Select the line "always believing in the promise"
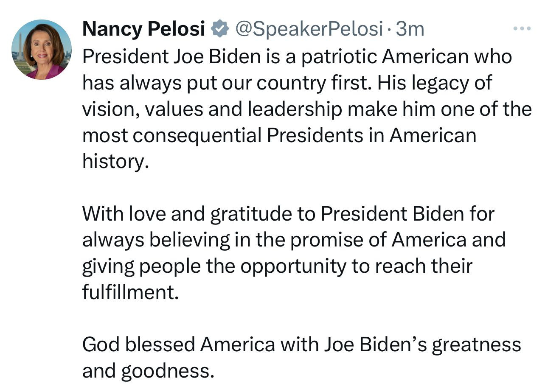The width and height of the screenshot is (545, 392). (294, 240)
